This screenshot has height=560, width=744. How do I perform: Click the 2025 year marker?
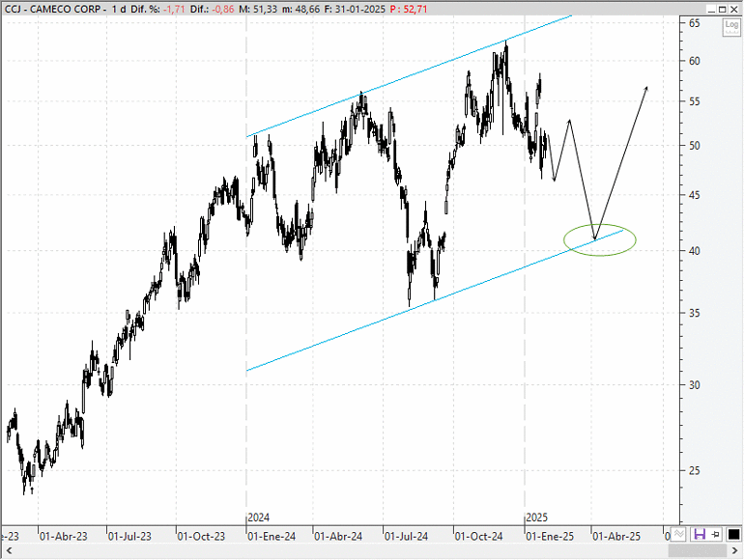[536, 518]
